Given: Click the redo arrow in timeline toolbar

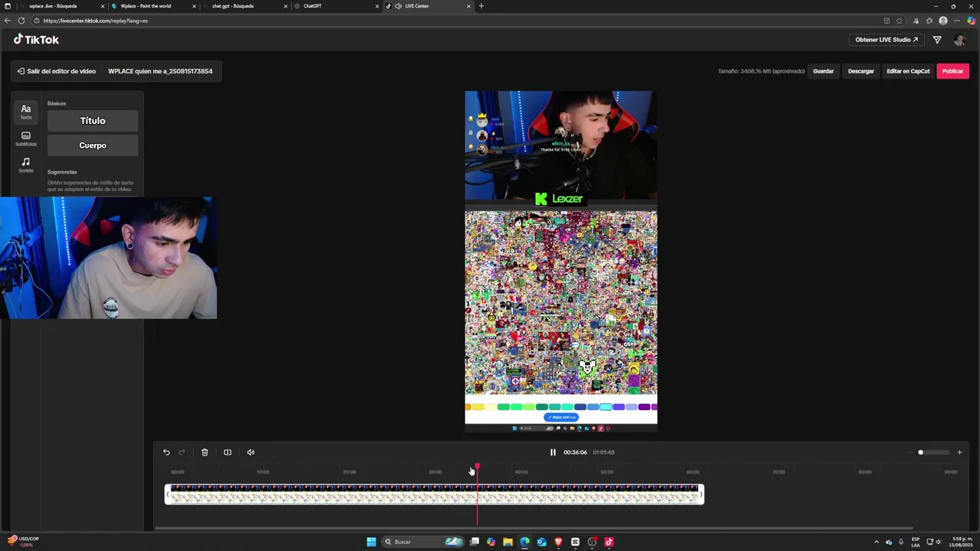Looking at the screenshot, I should click(x=181, y=452).
